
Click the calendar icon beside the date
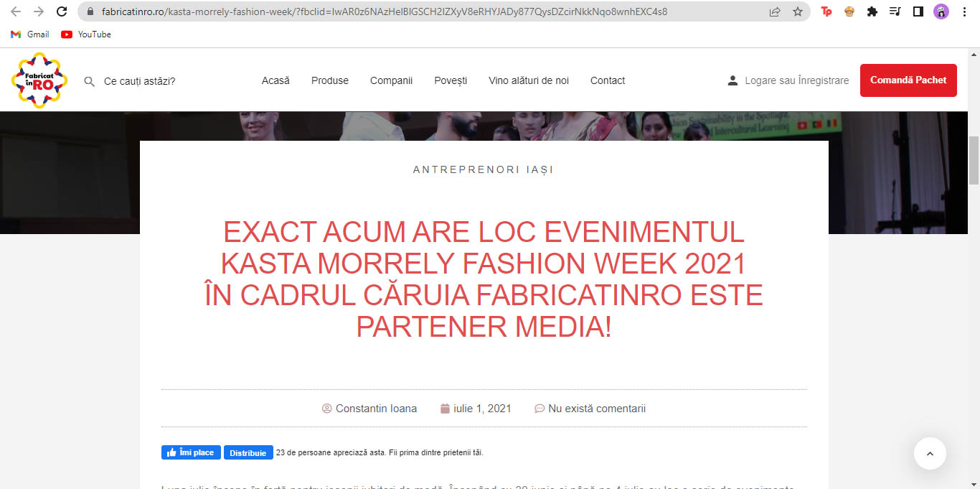[x=445, y=409]
